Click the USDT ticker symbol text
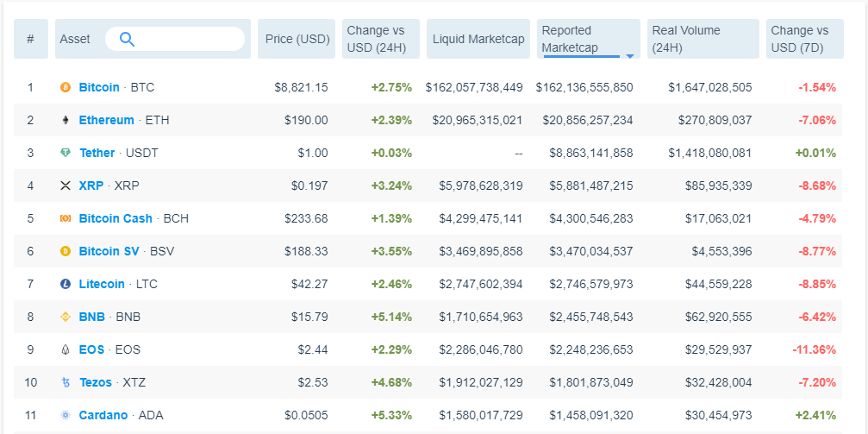This screenshot has height=434, width=868. tap(142, 153)
